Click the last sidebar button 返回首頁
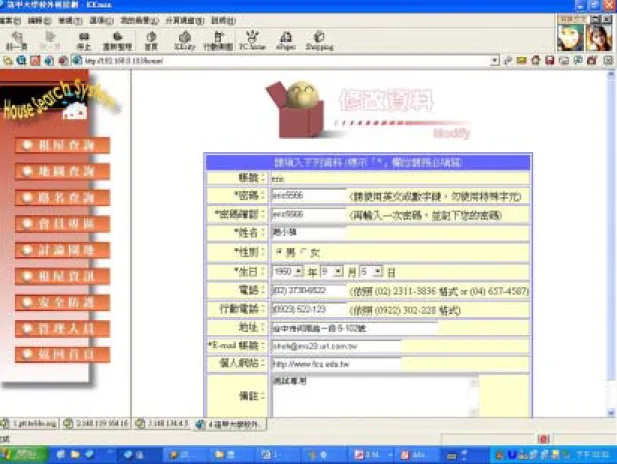This screenshot has height=464, width=617. (63, 354)
